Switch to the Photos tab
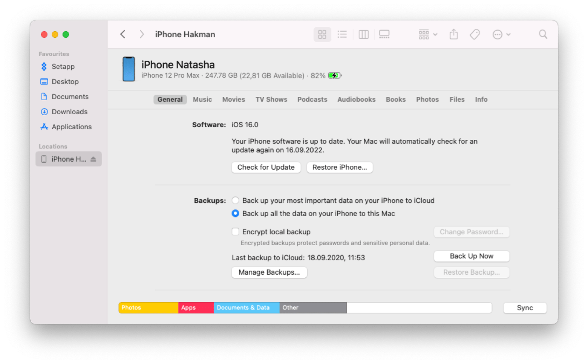Screen dimensions: 588x364 (x=427, y=99)
